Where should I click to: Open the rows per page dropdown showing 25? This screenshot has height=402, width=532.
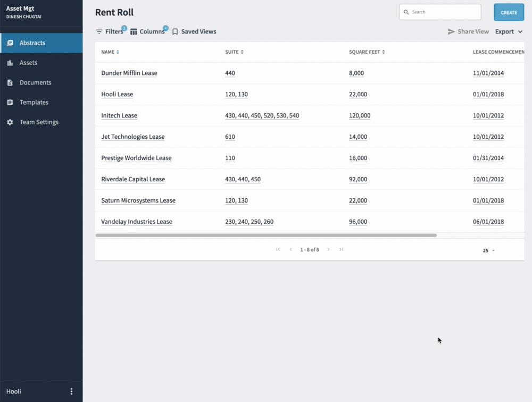[488, 250]
